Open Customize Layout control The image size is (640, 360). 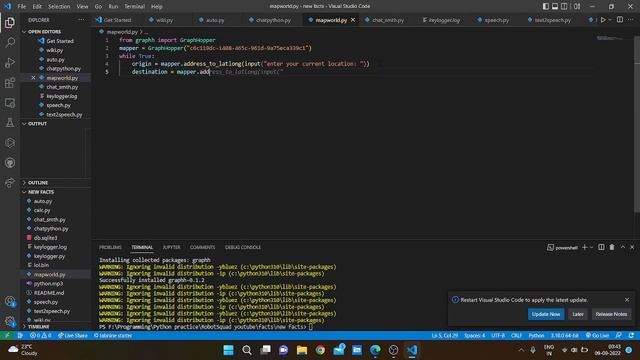(577, 6)
